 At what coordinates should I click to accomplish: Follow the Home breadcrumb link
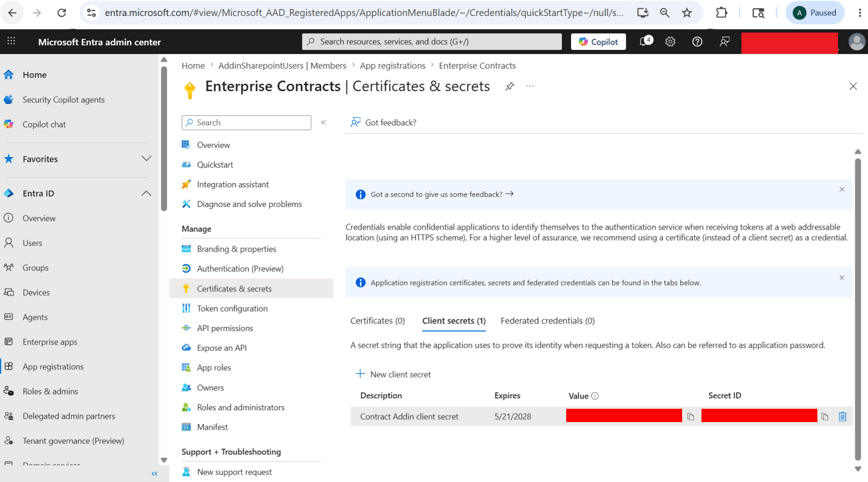point(193,66)
